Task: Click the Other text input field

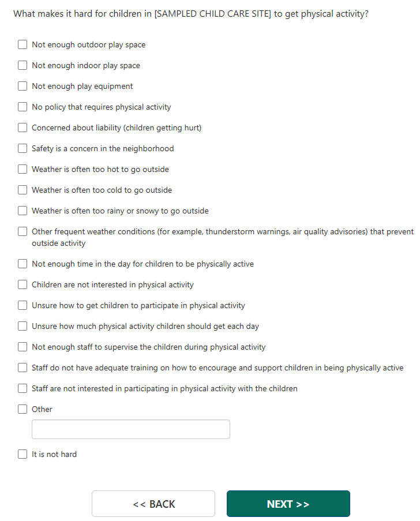Action: point(131,429)
